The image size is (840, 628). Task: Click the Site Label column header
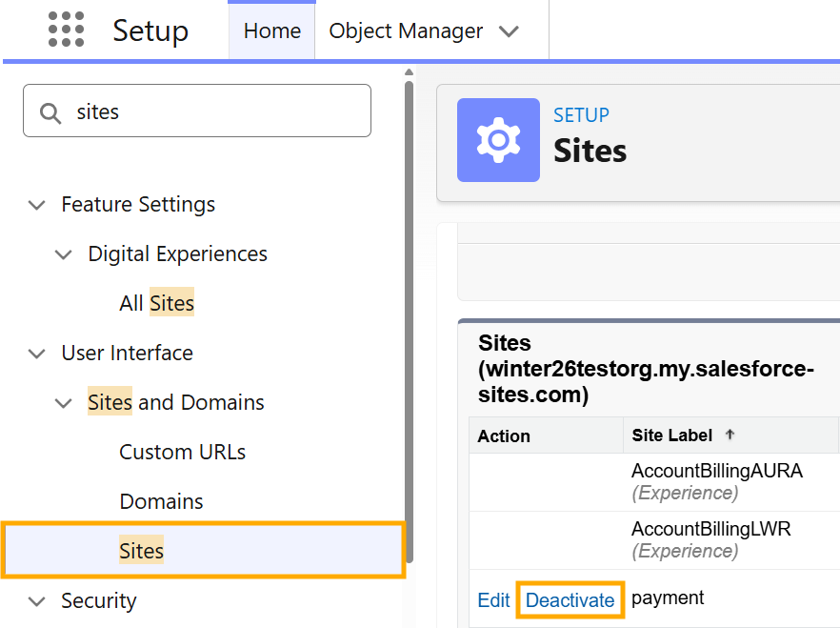671,436
